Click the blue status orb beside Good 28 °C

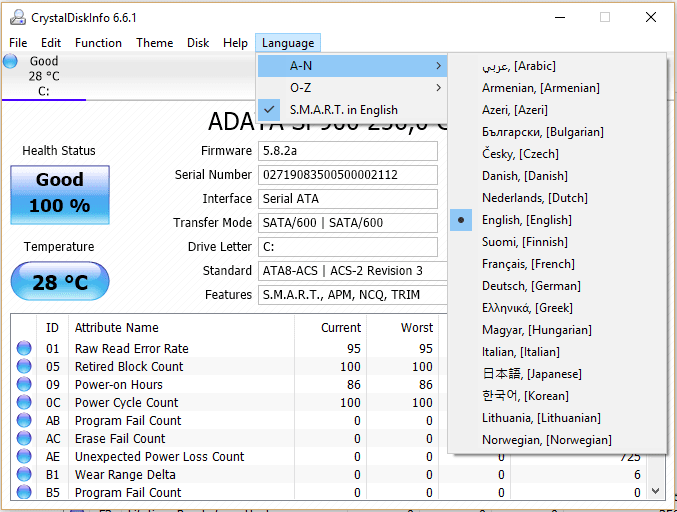(x=10, y=61)
